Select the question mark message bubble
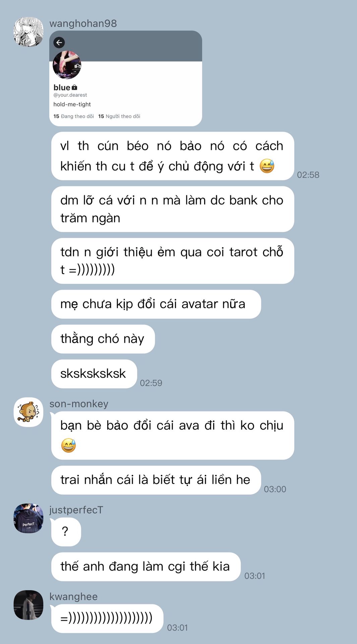Screen dimensions: 357x644 click(x=66, y=532)
